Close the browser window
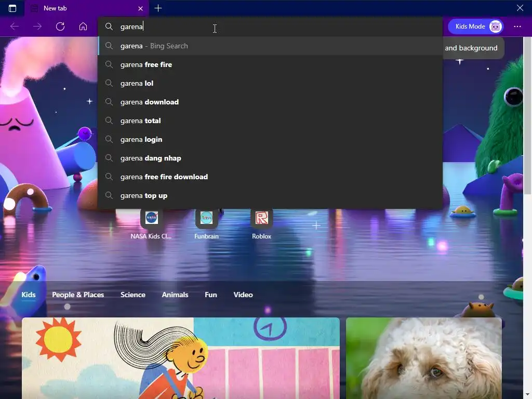Viewport: 532px width, 399px height. pyautogui.click(x=520, y=8)
